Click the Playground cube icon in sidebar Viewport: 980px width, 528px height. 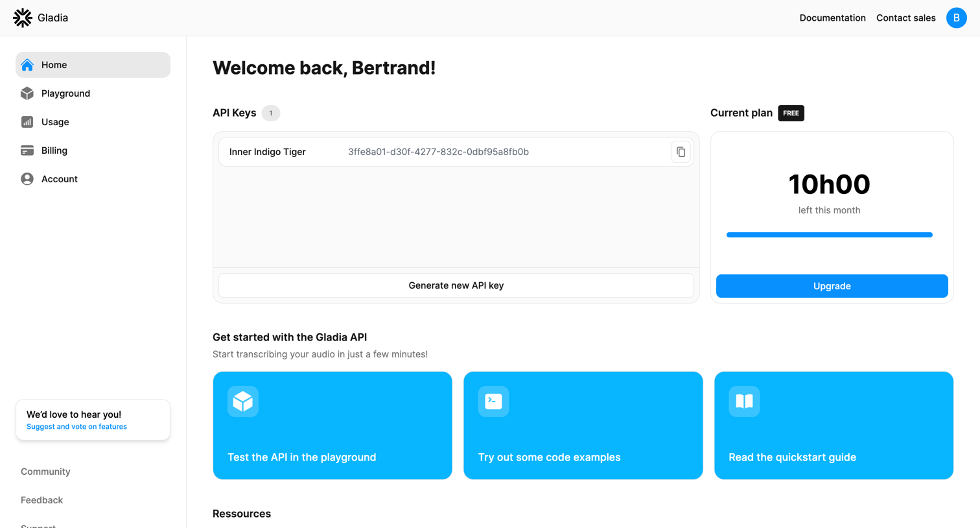coord(27,93)
